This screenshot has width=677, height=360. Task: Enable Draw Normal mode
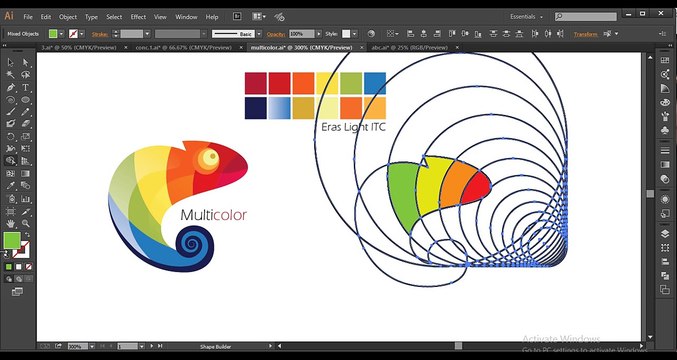(x=9, y=279)
